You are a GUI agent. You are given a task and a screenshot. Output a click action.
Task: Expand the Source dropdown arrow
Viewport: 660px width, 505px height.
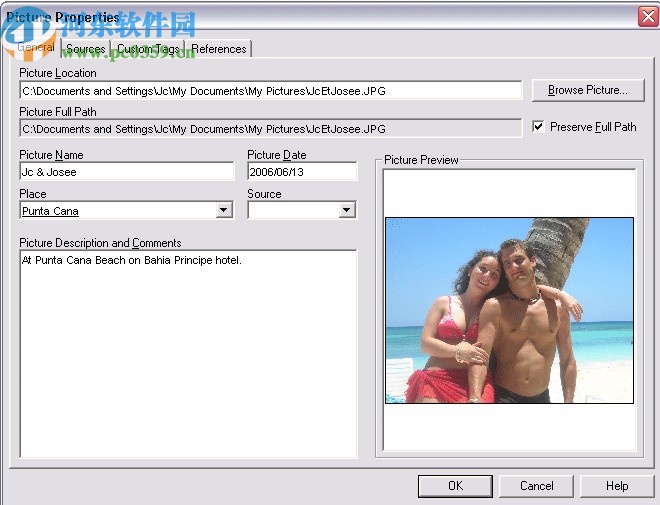pos(347,210)
